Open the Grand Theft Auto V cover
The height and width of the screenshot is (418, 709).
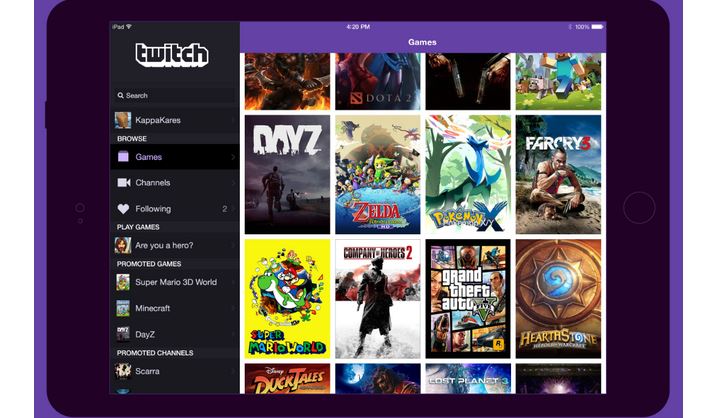pyautogui.click(x=468, y=299)
